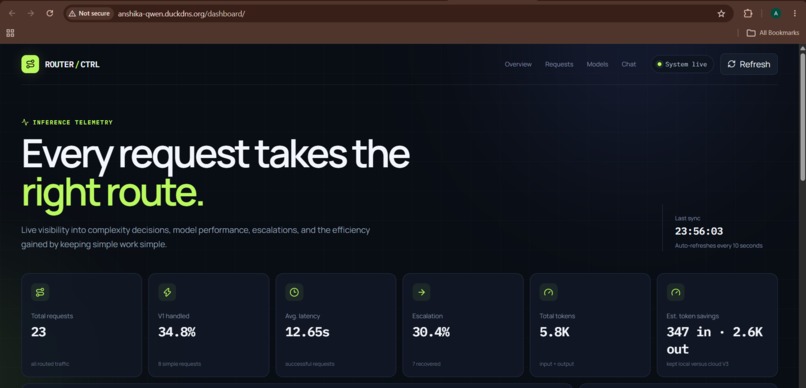The width and height of the screenshot is (806, 388).
Task: Open the browser three-dot menu
Action: click(795, 14)
